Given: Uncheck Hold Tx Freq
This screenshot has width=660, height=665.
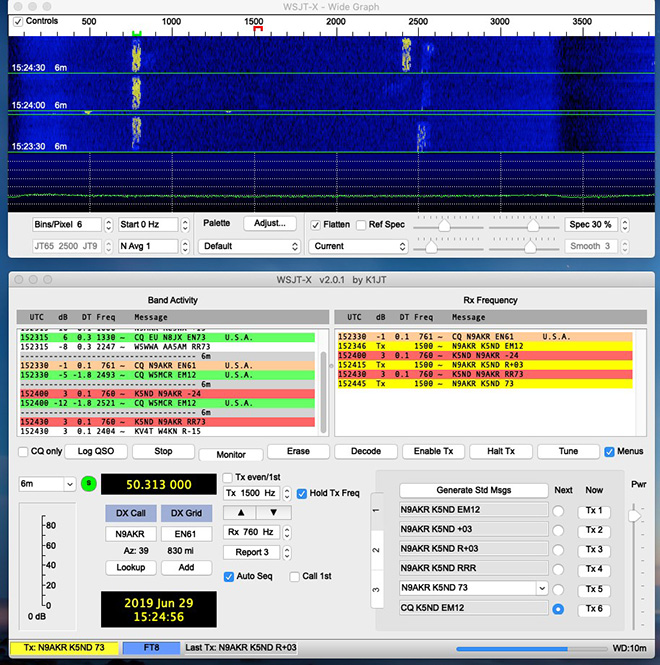Looking at the screenshot, I should (302, 494).
